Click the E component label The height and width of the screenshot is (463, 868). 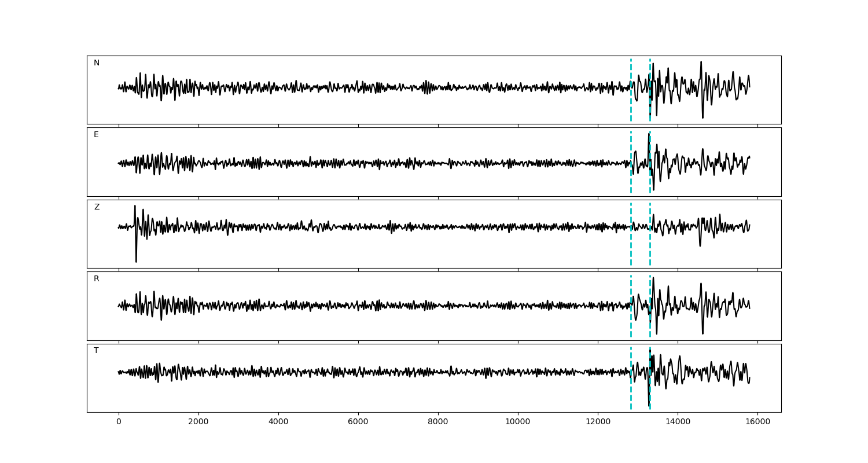[x=96, y=135]
